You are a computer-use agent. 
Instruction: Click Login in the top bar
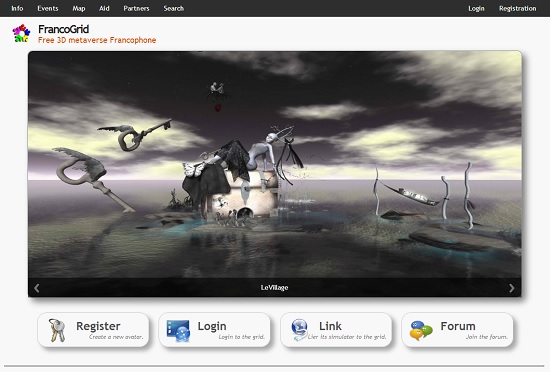476,8
